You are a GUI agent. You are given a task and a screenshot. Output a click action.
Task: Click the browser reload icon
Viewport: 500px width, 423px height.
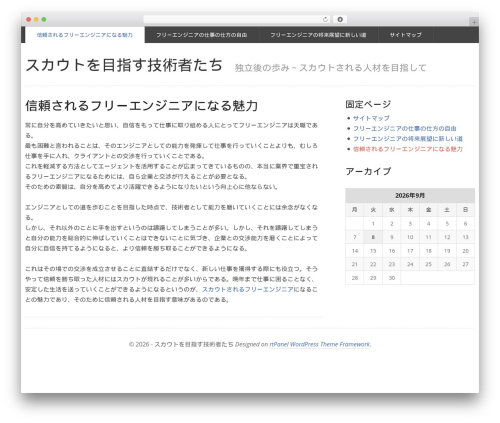click(325, 19)
